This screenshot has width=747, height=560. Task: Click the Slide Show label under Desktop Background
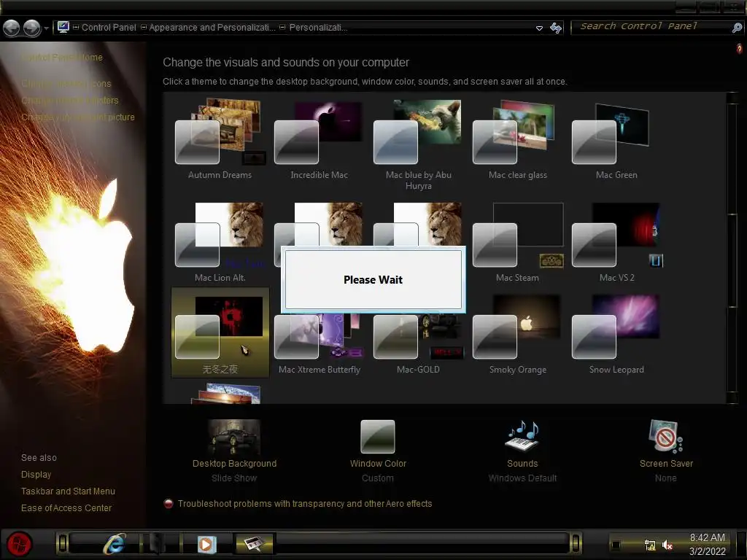coord(234,478)
